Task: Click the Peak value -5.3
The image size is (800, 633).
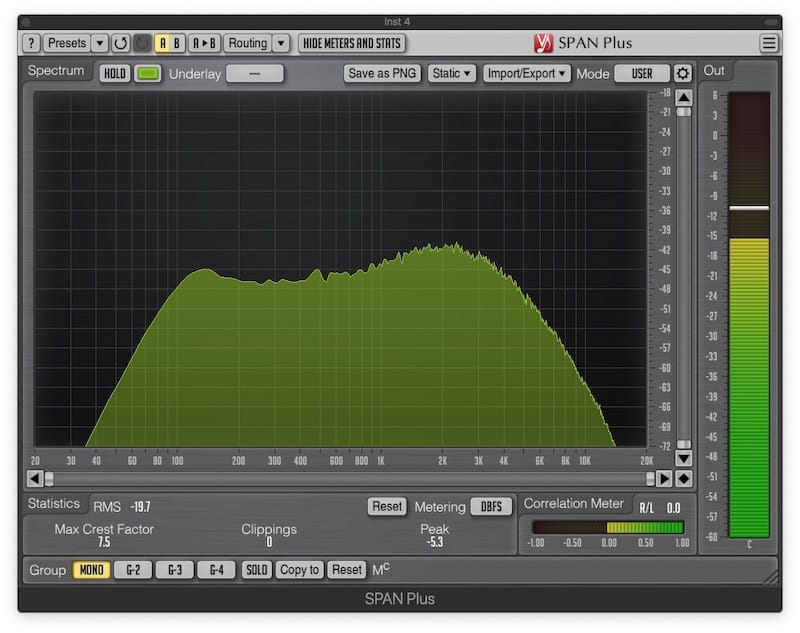Action: 435,542
